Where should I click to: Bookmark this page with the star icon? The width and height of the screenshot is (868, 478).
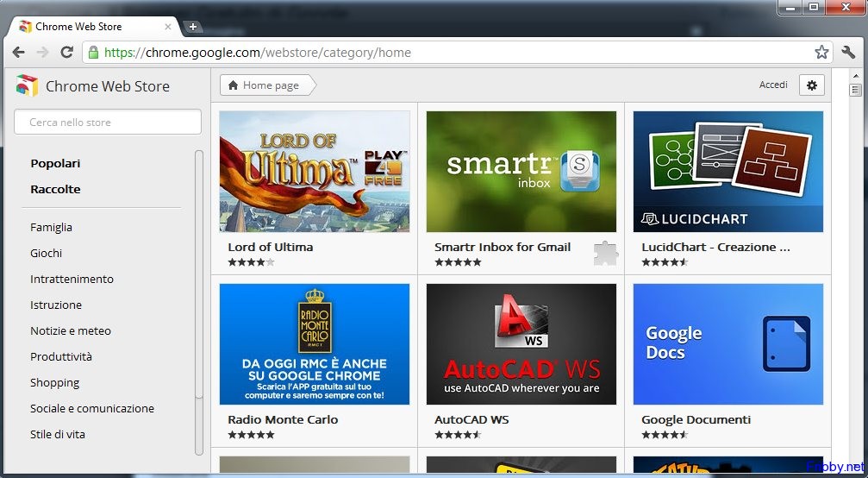pos(821,52)
